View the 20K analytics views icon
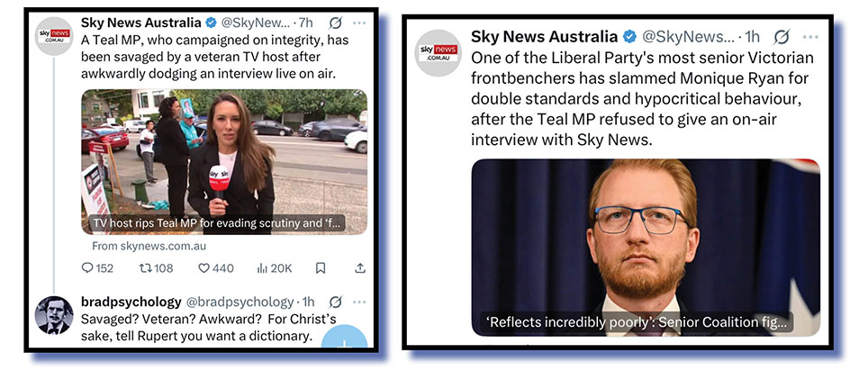868x371 pixels. (x=262, y=268)
